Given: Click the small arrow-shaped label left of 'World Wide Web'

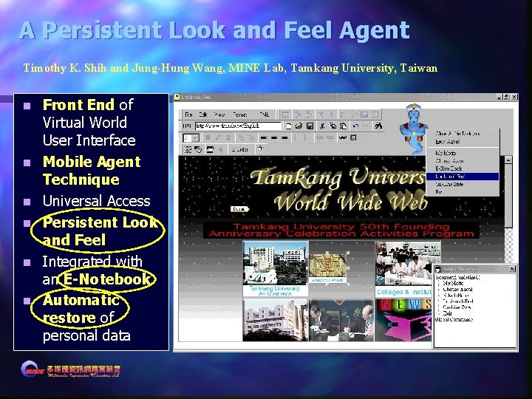Looking at the screenshot, I should 240,209.
